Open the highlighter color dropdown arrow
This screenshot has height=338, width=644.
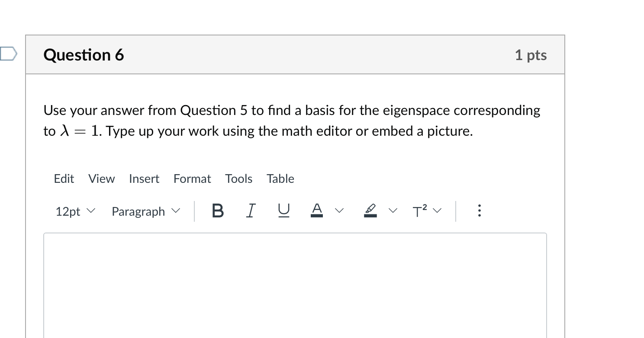point(393,211)
